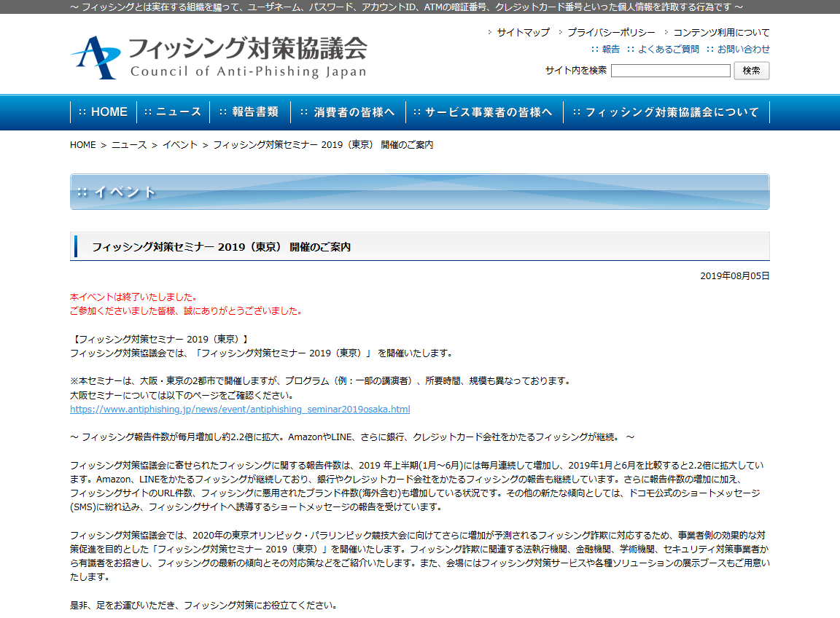The image size is (840, 618).
Task: Click HOME in the breadcrumb trail
Action: pyautogui.click(x=82, y=145)
